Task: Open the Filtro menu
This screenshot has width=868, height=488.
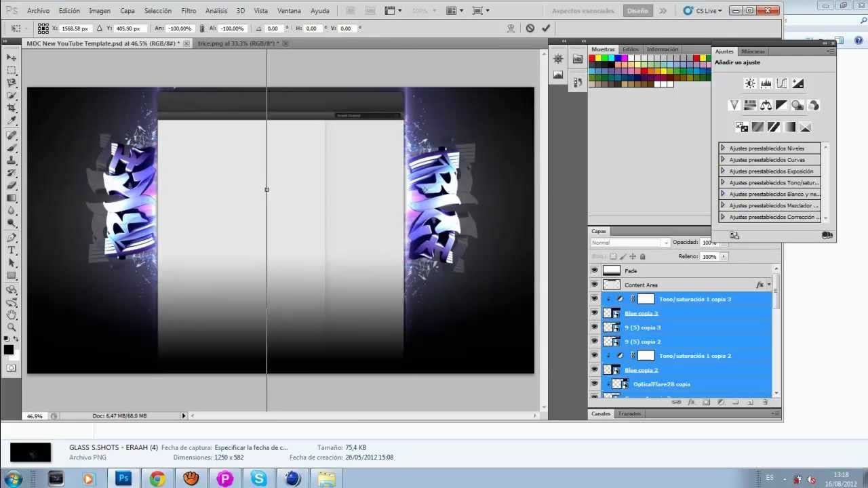Action: coord(189,11)
